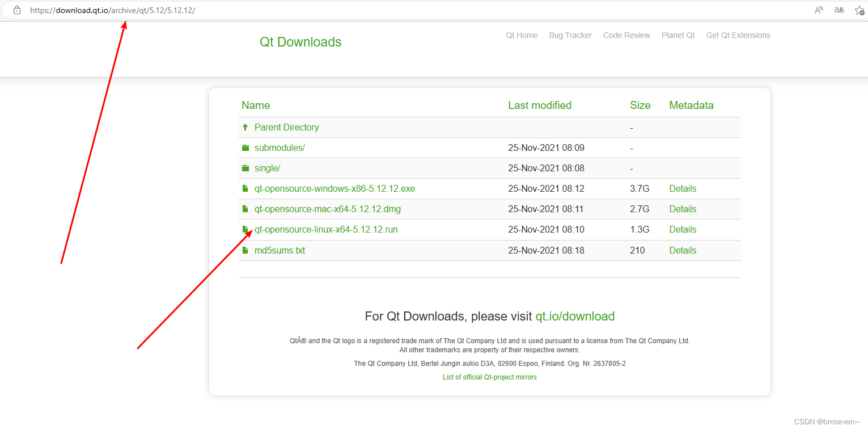This screenshot has width=868, height=430.
Task: Click date 25-Nov-2021 08:08
Action: click(x=546, y=168)
